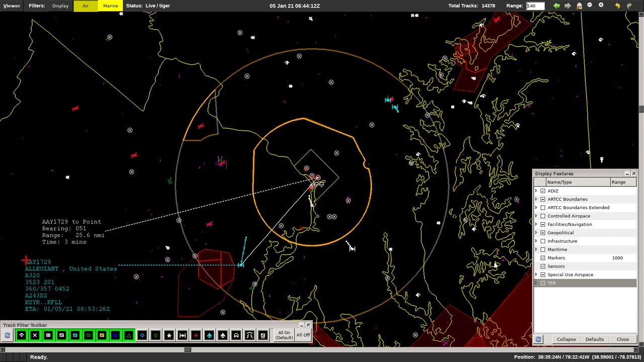Toggle the blue diamond track filter icon

(x=142, y=335)
